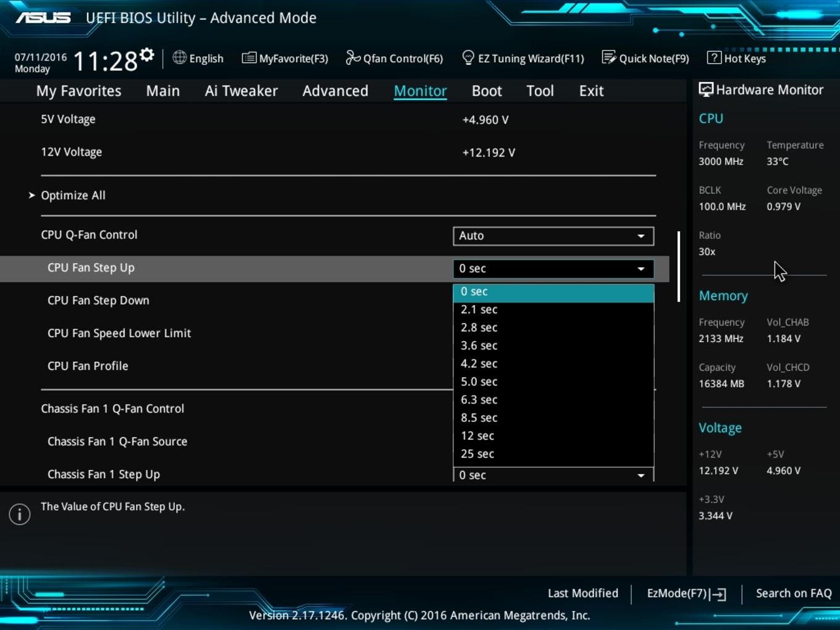Click the vertical scrollbar thumb
Screen dimensions: 840x630
click(x=678, y=267)
